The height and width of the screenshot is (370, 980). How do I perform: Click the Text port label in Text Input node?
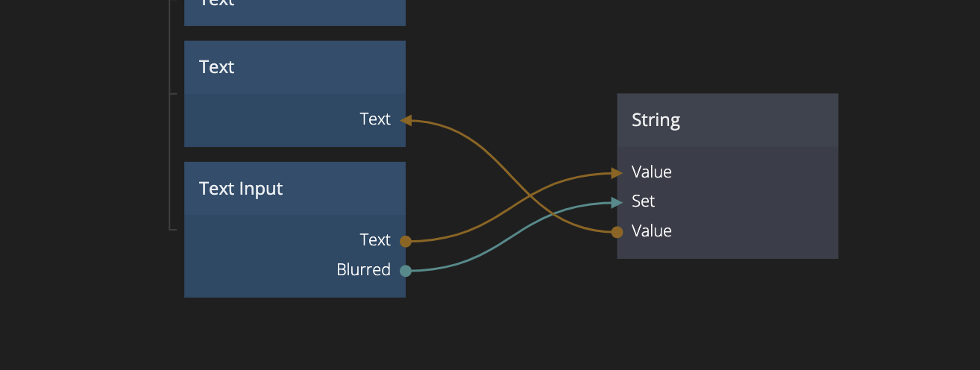(374, 240)
